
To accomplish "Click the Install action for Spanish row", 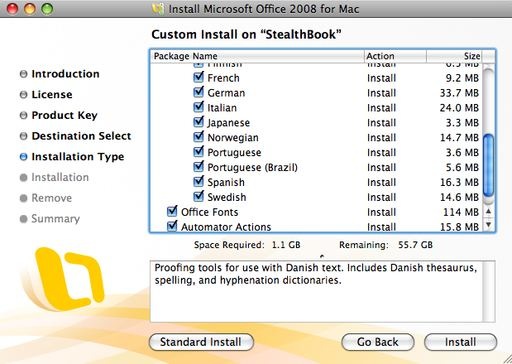I will (x=382, y=183).
